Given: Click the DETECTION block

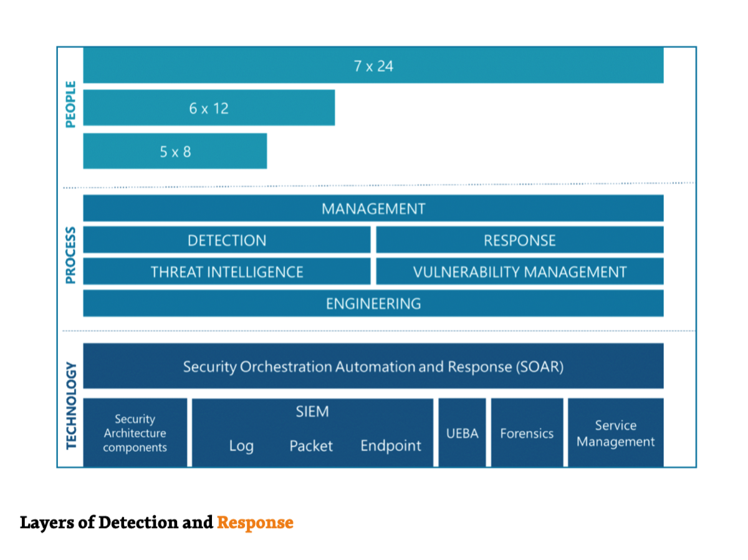Looking at the screenshot, I should pyautogui.click(x=226, y=240).
